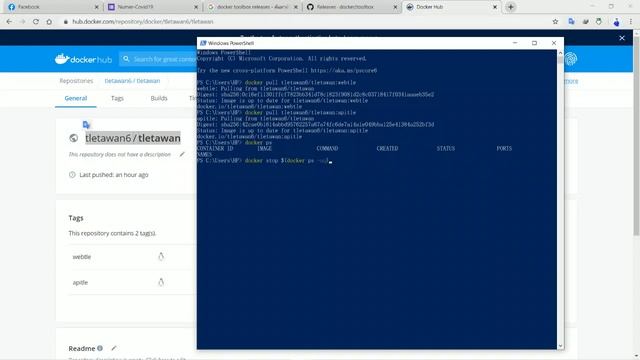This screenshot has height=360, width=640.
Task: Click the 'Last pushed: an hour ago' text
Action: click(x=114, y=175)
